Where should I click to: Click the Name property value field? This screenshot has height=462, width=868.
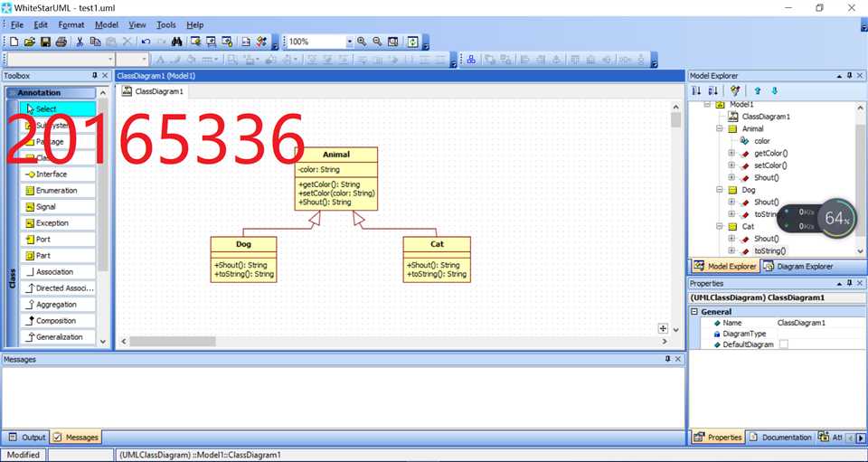click(x=820, y=323)
